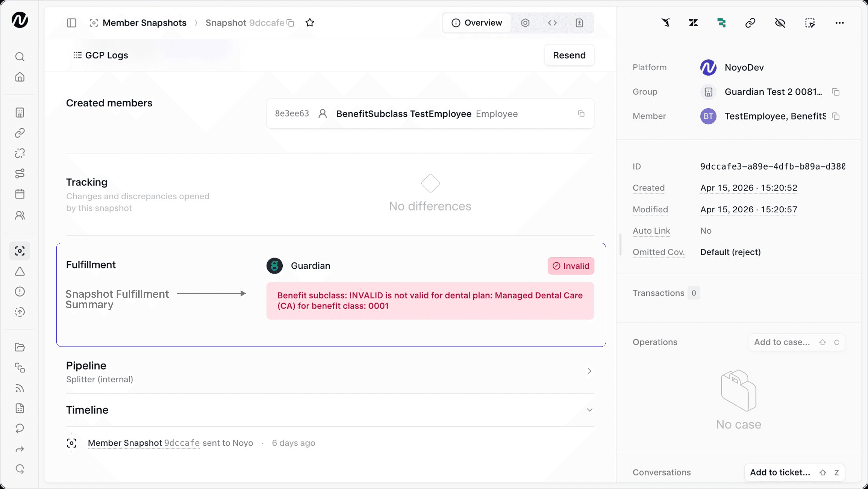This screenshot has height=489, width=868.
Task: Open the more options ellipsis menu
Action: 839,23
